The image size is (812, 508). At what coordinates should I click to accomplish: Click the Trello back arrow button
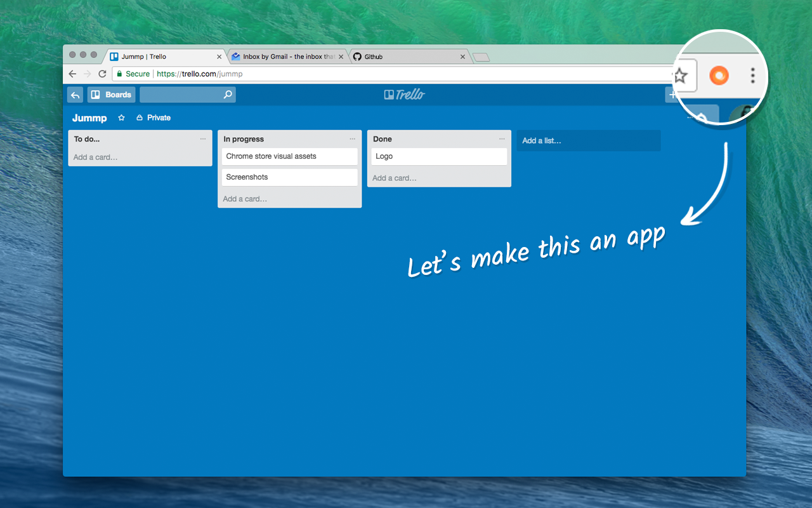click(75, 95)
